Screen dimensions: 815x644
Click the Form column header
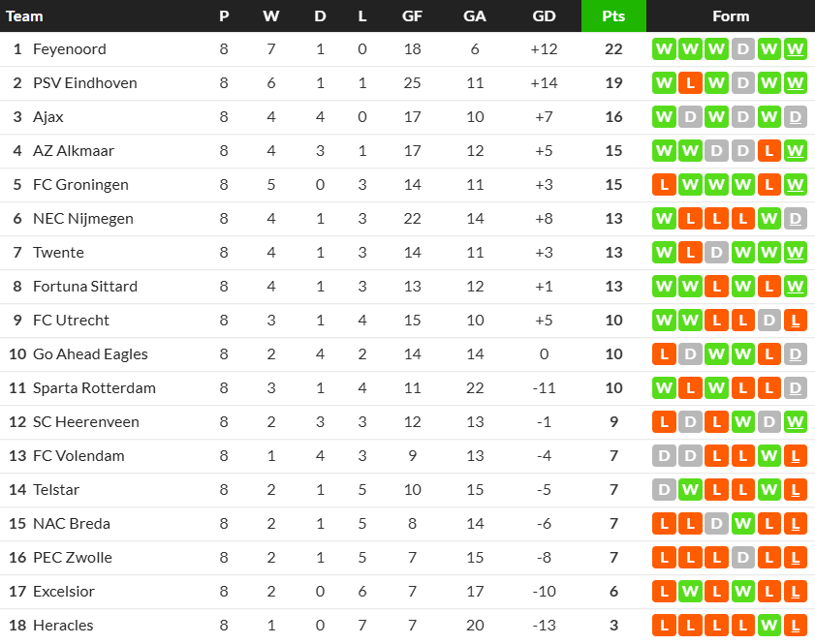(x=731, y=16)
